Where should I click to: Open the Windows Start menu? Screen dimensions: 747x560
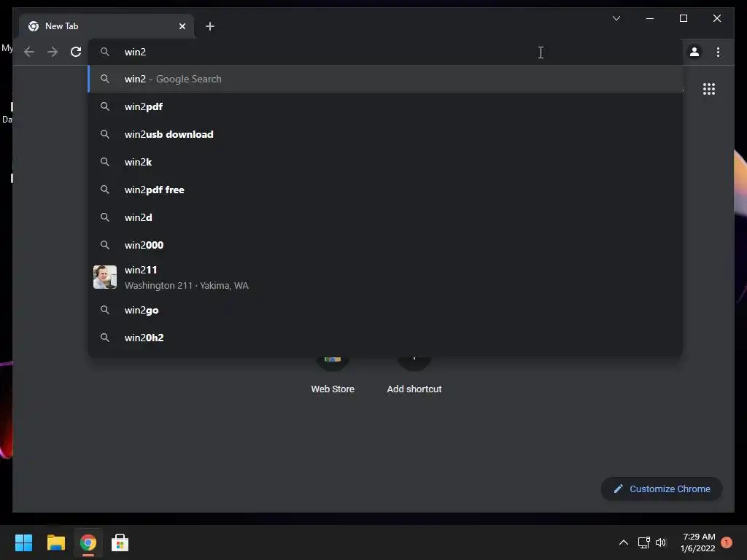[x=24, y=542]
